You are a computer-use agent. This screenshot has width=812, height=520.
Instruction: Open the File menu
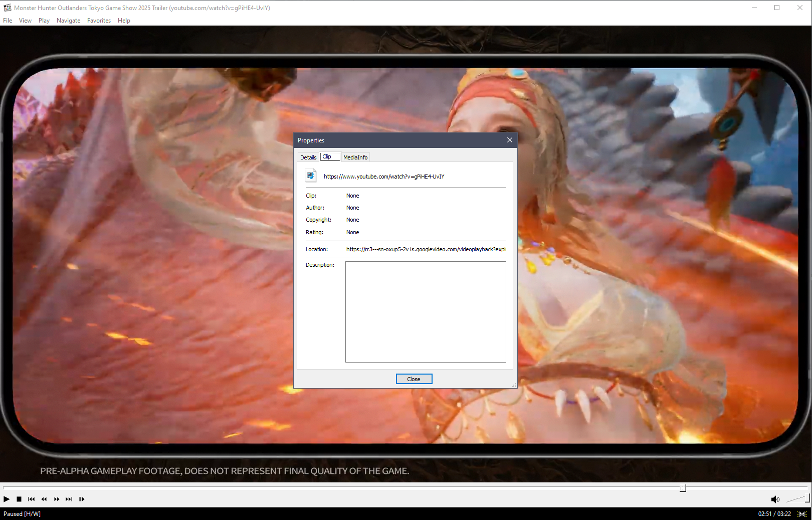tap(8, 21)
